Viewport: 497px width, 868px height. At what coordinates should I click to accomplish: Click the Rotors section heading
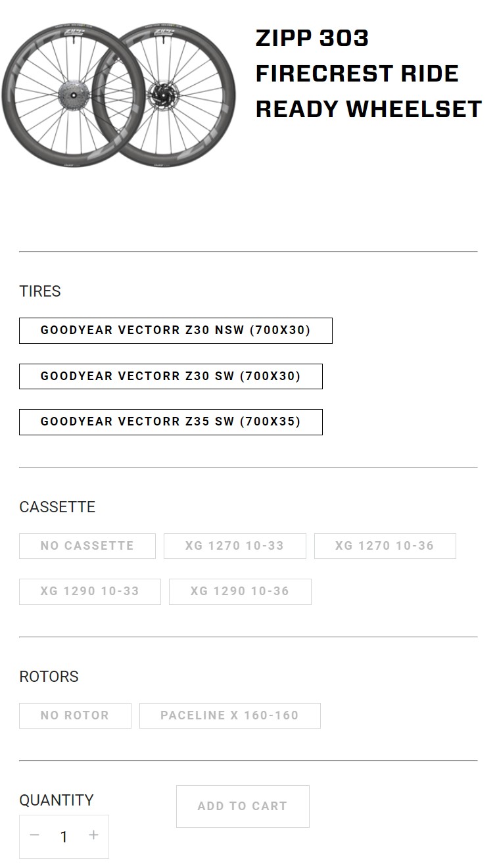point(49,677)
